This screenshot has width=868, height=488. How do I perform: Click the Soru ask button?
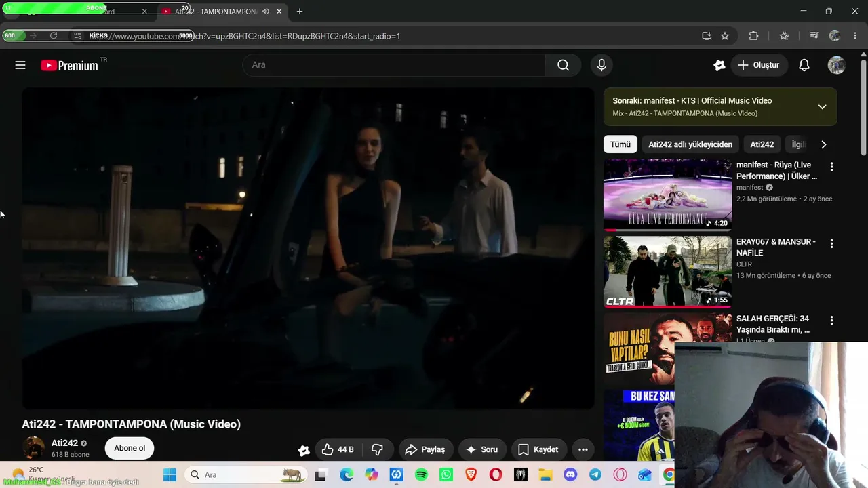click(481, 449)
